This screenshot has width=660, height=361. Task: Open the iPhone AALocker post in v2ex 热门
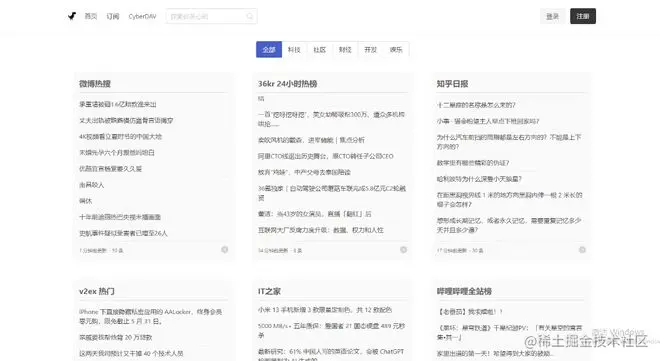coord(150,316)
